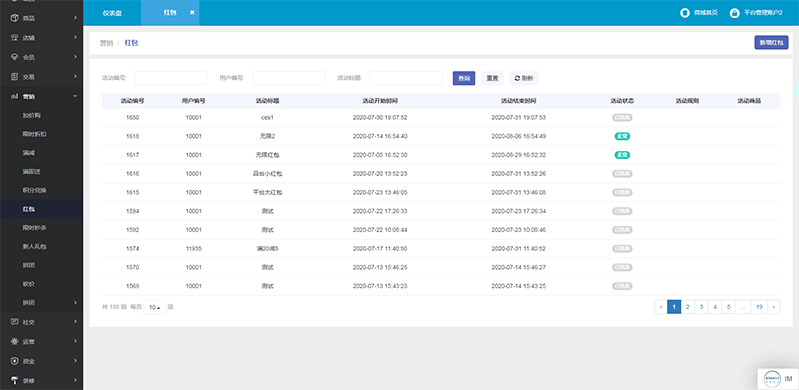The width and height of the screenshot is (799, 390).
Task: Click the 营销 breadcrumb link
Action: [106, 43]
